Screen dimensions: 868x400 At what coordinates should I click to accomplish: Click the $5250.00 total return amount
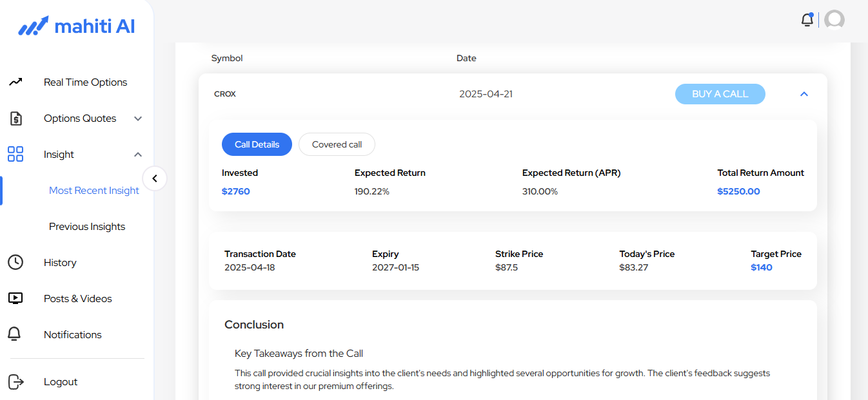(x=738, y=191)
